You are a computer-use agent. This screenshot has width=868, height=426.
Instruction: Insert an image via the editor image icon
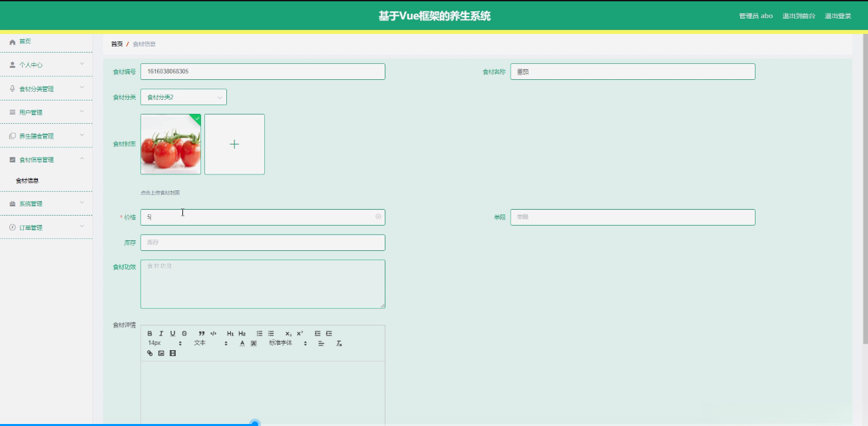point(161,353)
